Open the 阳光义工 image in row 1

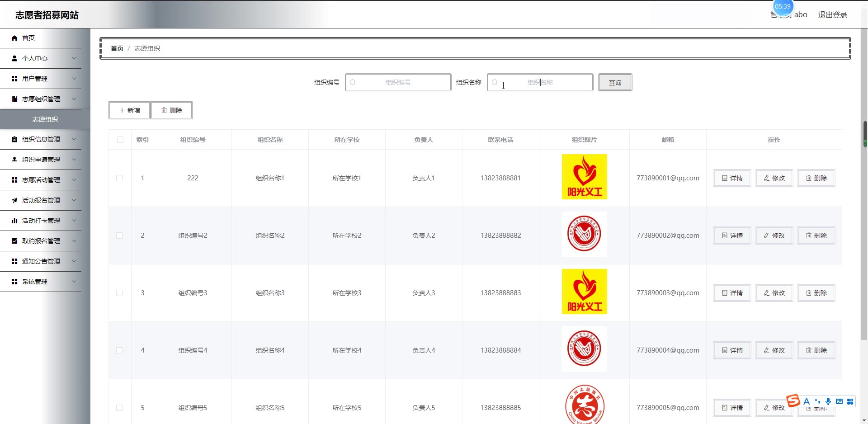pyautogui.click(x=584, y=177)
